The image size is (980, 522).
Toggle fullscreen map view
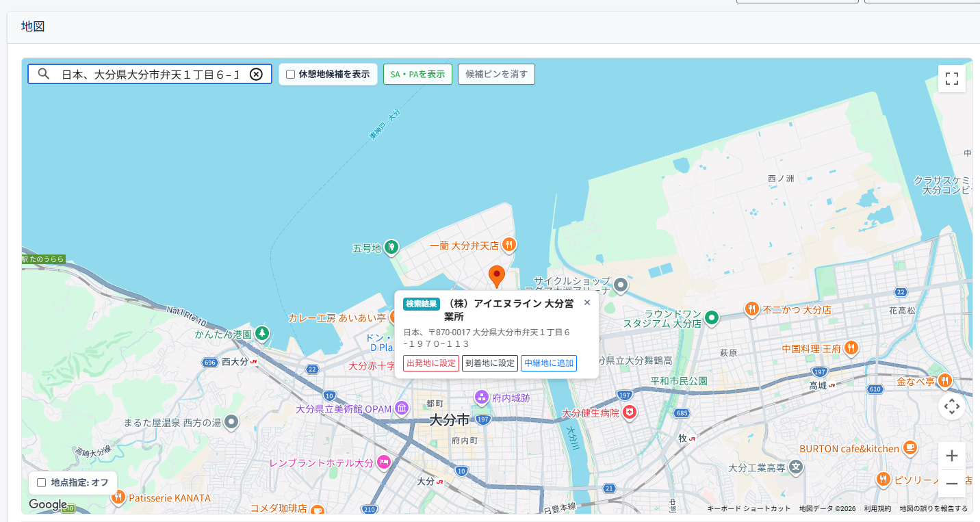click(x=951, y=79)
